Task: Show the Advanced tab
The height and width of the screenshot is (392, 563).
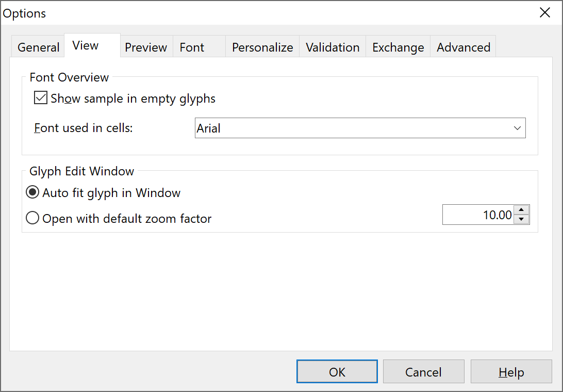Action: 463,47
